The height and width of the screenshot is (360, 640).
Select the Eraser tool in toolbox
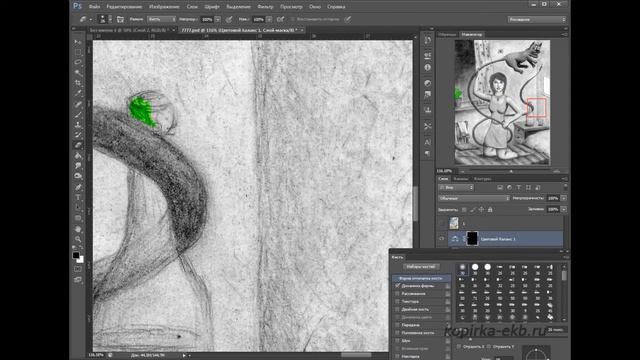pyautogui.click(x=78, y=145)
